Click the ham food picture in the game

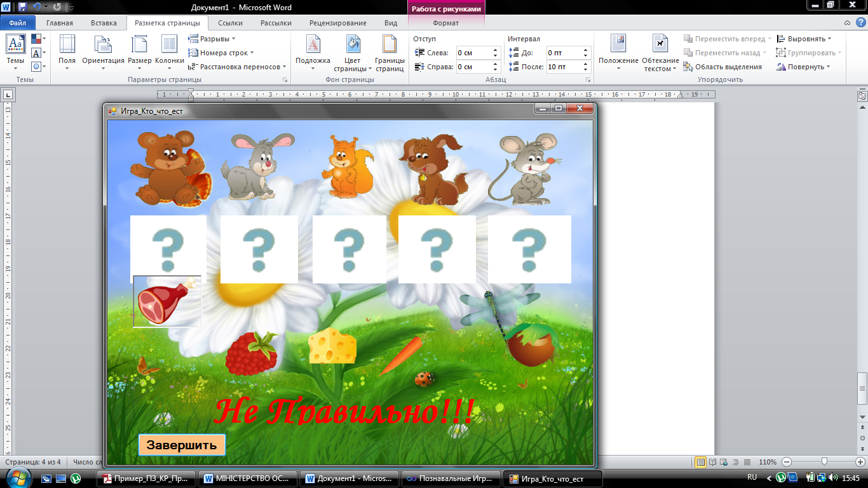click(x=166, y=301)
